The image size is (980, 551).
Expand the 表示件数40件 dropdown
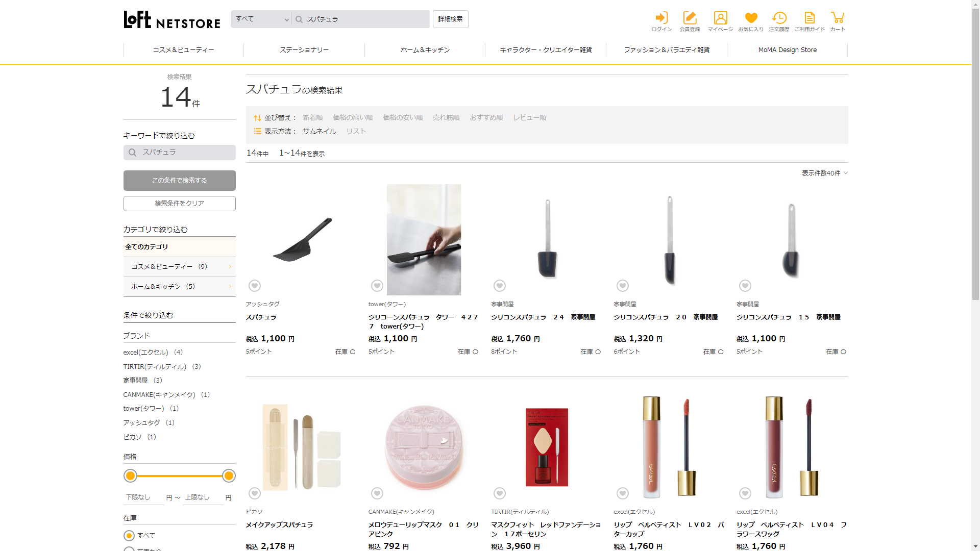(x=824, y=173)
